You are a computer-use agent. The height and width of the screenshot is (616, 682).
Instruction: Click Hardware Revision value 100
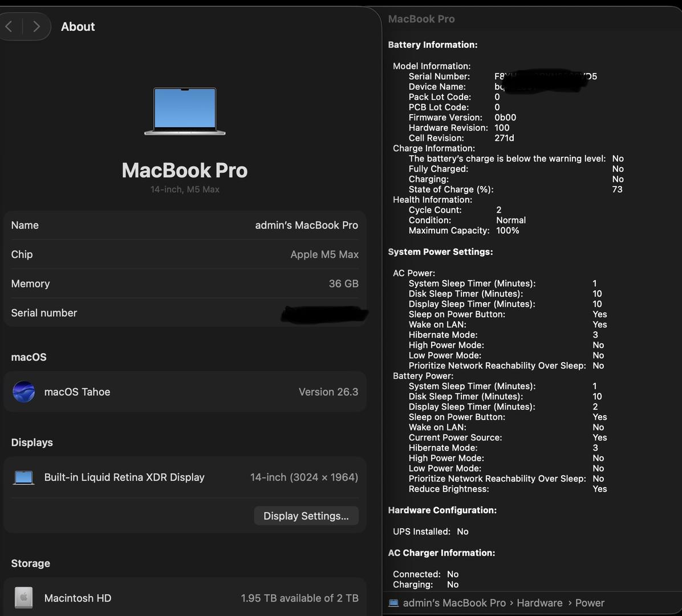coord(502,128)
